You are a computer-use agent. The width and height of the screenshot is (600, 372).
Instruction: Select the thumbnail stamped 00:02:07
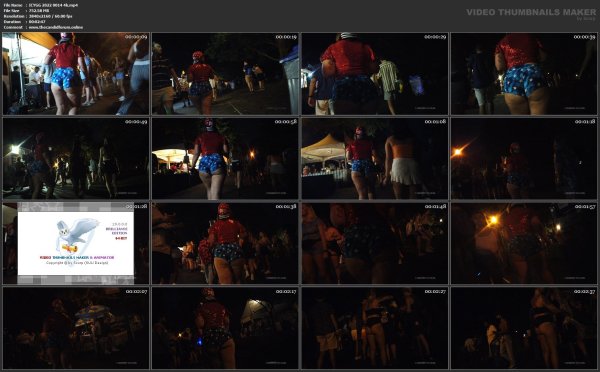(x=75, y=328)
